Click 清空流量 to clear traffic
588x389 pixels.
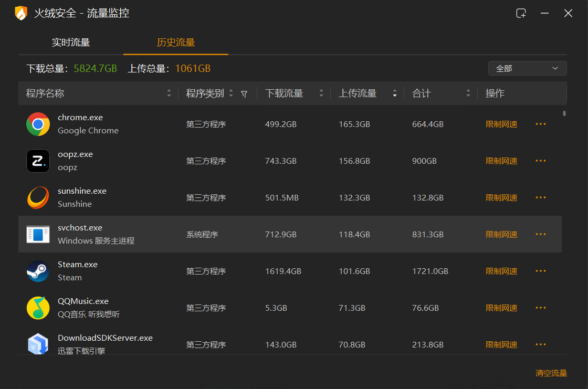tap(551, 373)
